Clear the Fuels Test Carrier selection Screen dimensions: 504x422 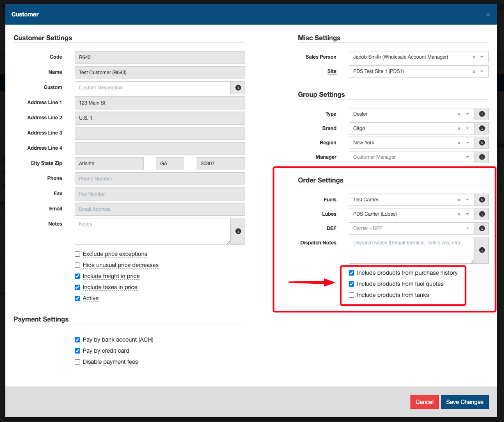point(459,200)
